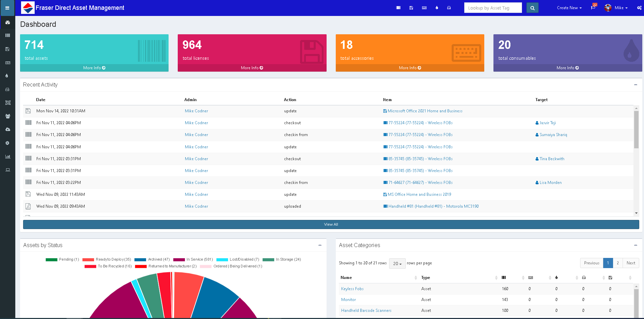Screen dimensions: 644x319
Task: Open licenses via the floppy disk navbar icon
Action: (x=411, y=7)
